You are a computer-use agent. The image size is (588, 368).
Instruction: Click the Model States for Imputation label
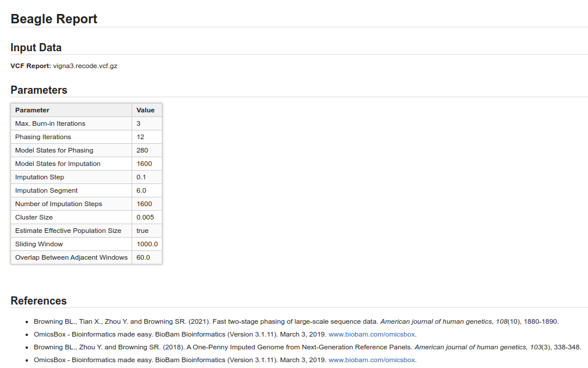[x=58, y=164]
